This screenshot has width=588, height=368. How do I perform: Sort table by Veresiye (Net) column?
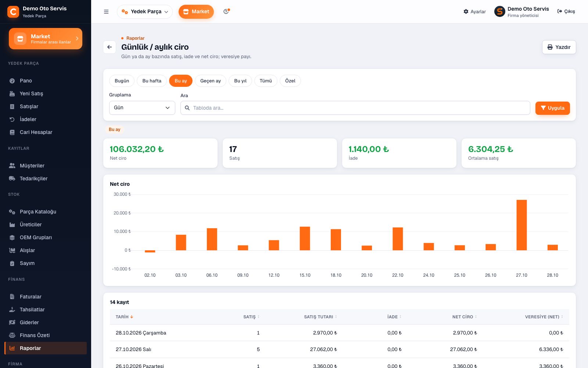544,317
